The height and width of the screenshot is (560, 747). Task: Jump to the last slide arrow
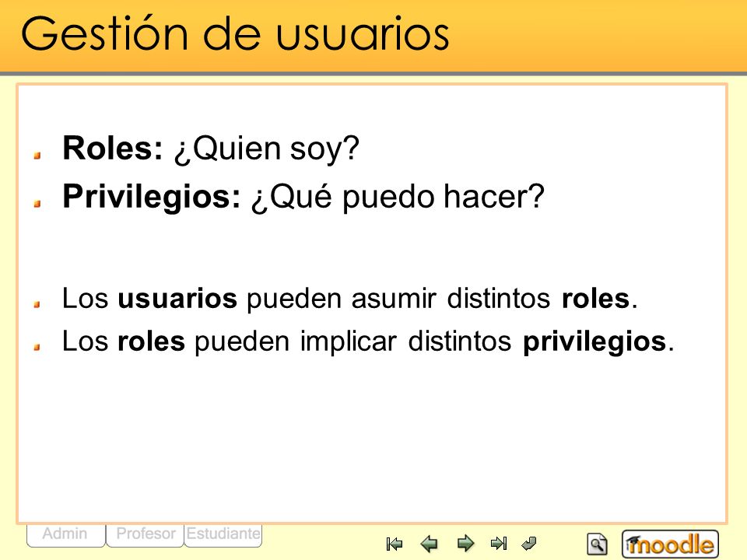point(499,543)
